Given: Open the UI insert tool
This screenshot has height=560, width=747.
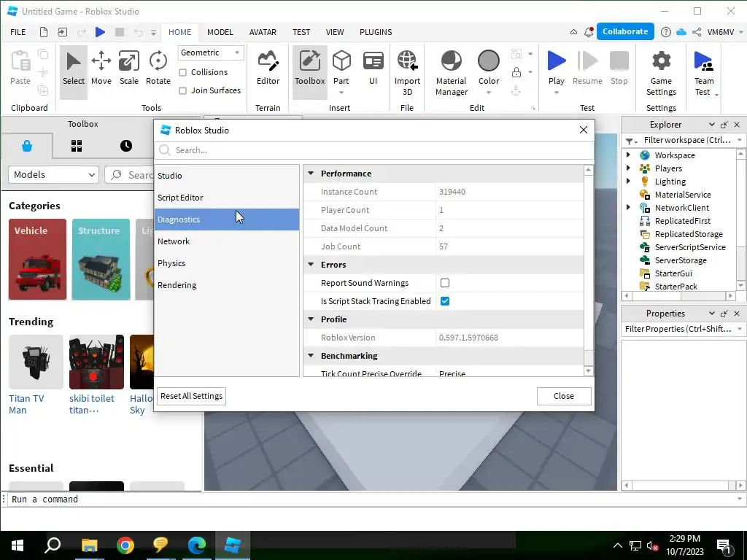Looking at the screenshot, I should (373, 68).
